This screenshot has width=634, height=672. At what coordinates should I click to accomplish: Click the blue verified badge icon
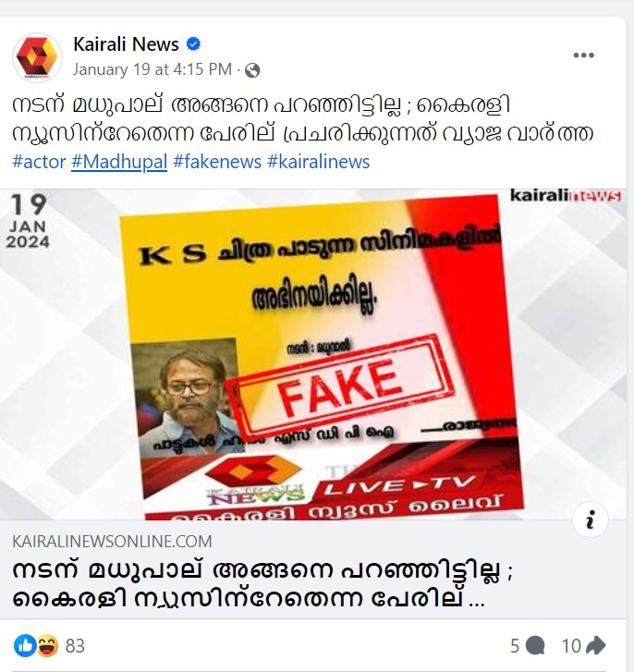click(x=194, y=43)
